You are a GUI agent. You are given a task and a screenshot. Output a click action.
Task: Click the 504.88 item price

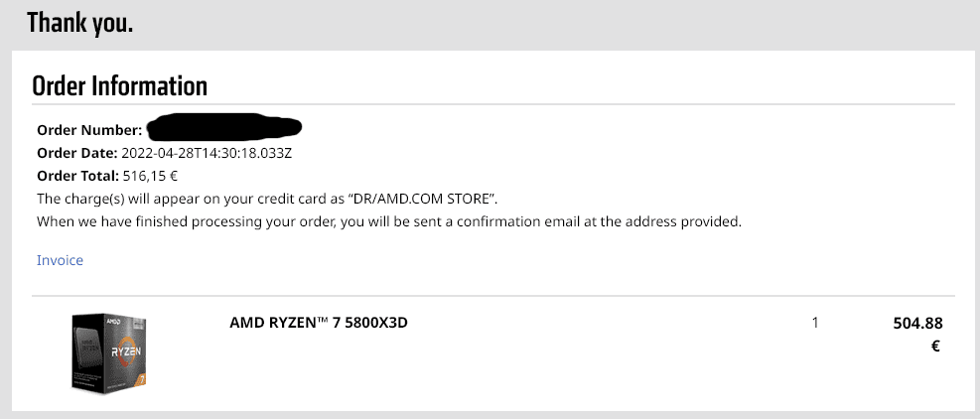[917, 324]
